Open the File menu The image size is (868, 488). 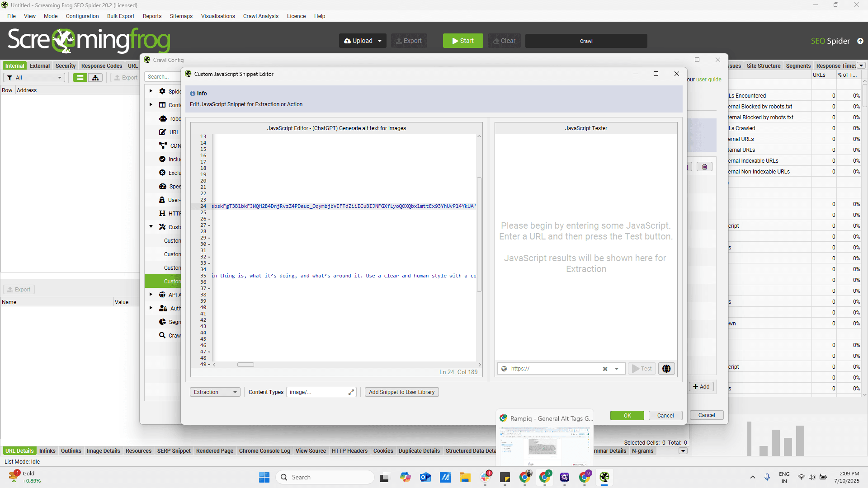(x=12, y=16)
